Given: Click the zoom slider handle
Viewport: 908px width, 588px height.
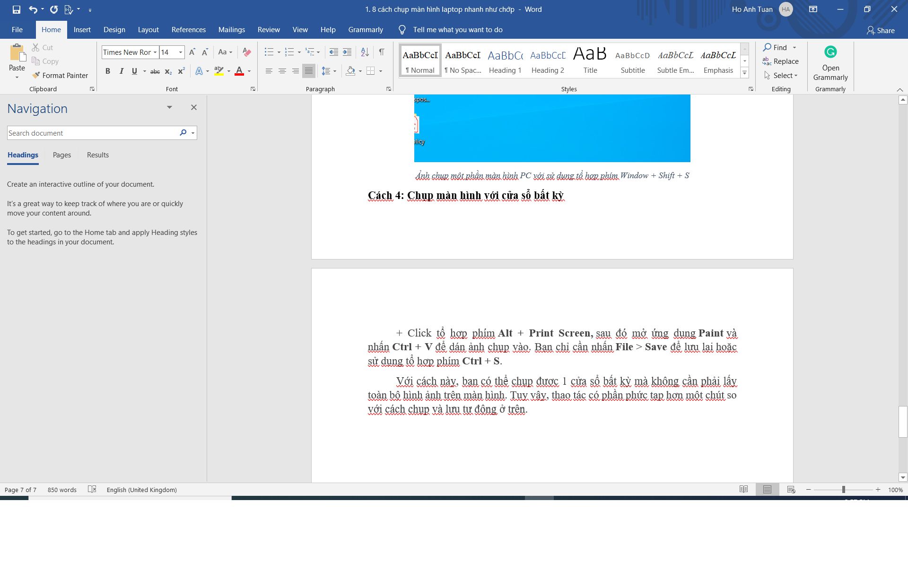Looking at the screenshot, I should pos(843,490).
